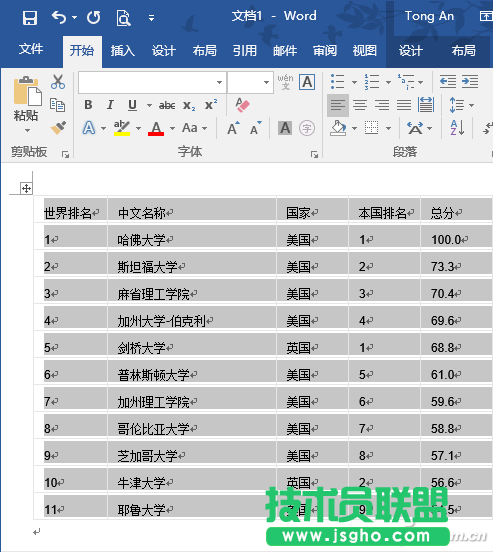
Task: Apply character shading
Action: point(285,128)
